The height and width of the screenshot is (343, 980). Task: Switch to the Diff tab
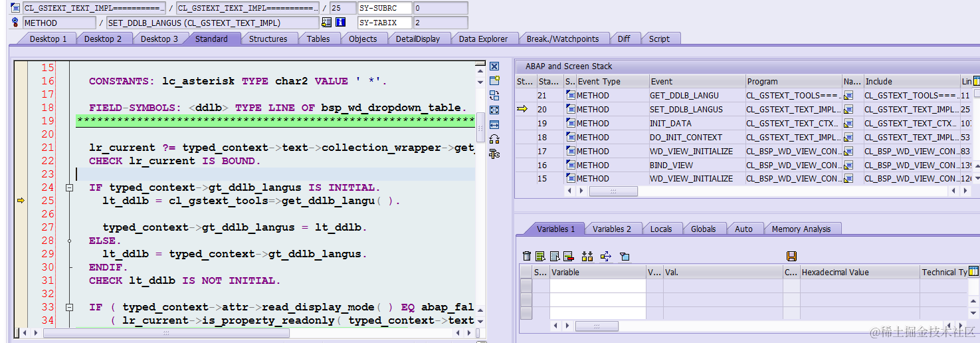click(623, 39)
